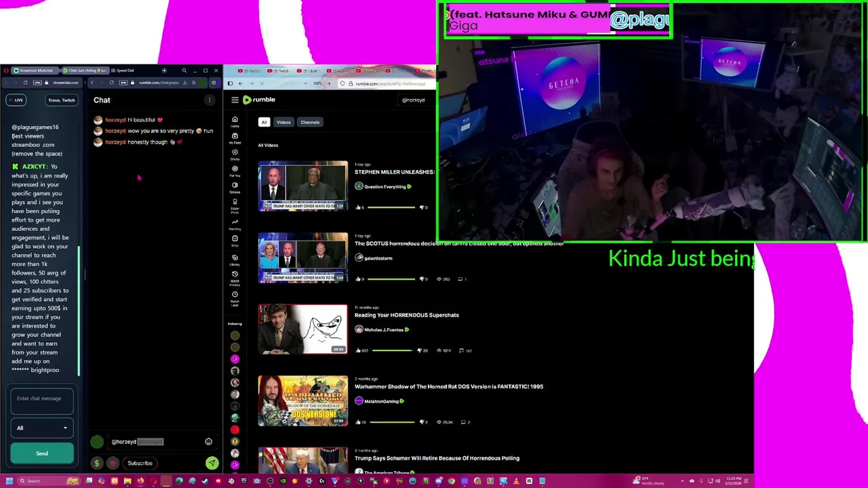868x488 pixels.
Task: Open the Trovo, Twitch platform selector
Action: tap(61, 100)
